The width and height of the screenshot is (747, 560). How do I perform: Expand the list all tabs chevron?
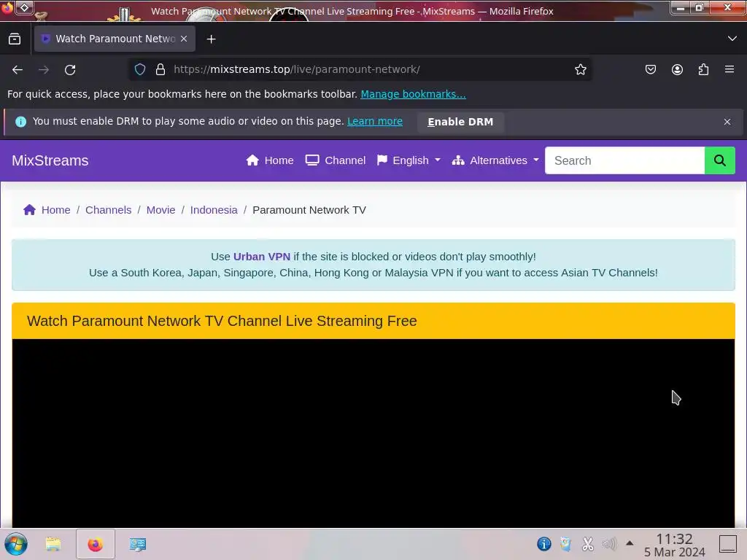coord(732,39)
